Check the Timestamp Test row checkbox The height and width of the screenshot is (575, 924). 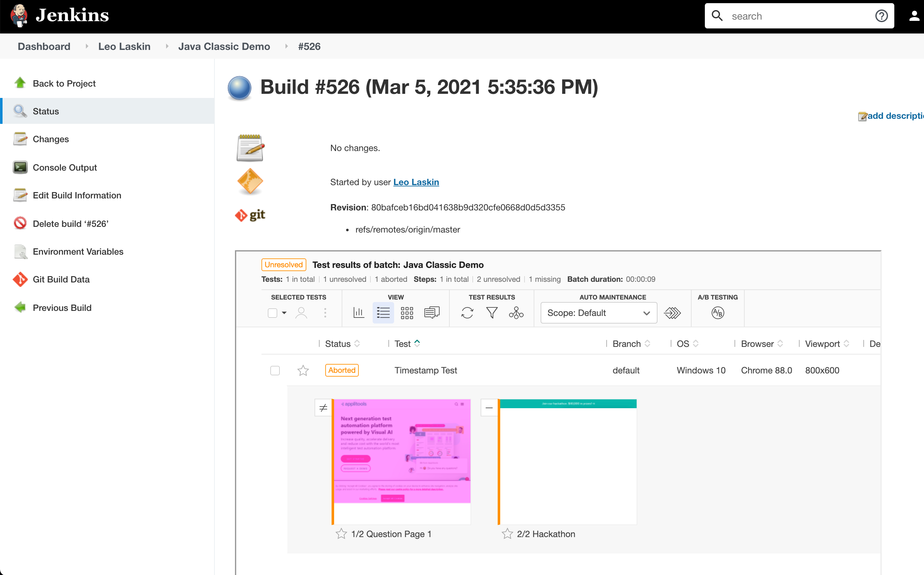275,370
